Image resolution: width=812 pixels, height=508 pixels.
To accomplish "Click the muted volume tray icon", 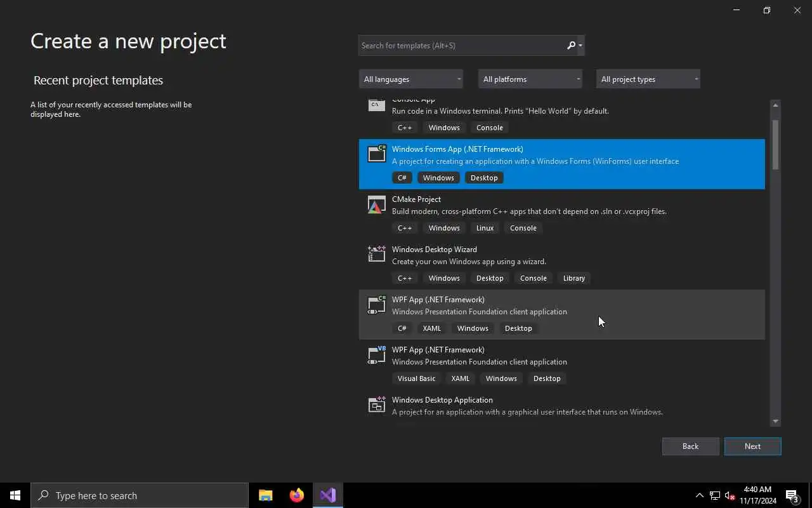I will pyautogui.click(x=730, y=495).
